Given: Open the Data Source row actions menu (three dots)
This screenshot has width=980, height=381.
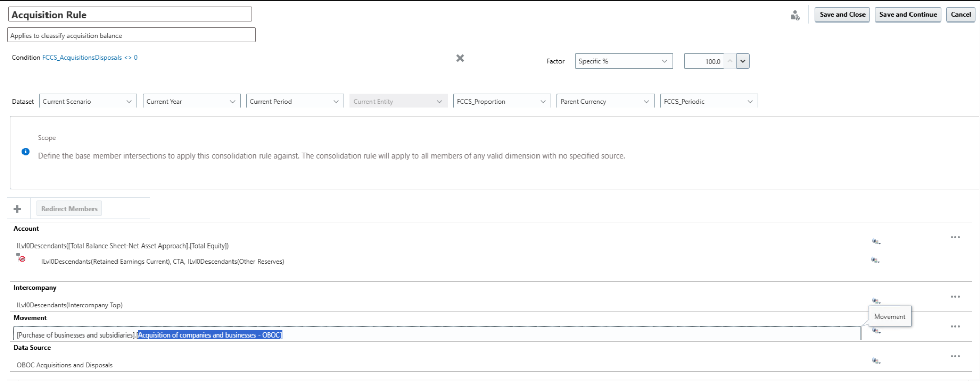Looking at the screenshot, I should coord(955,356).
